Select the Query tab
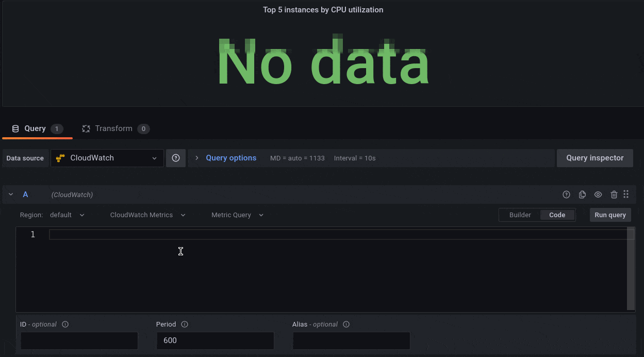Image resolution: width=644 pixels, height=357 pixels. pos(34,128)
